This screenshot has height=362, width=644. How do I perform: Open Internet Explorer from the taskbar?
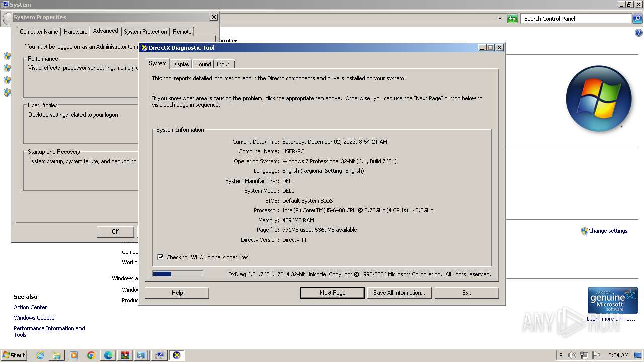[40, 355]
